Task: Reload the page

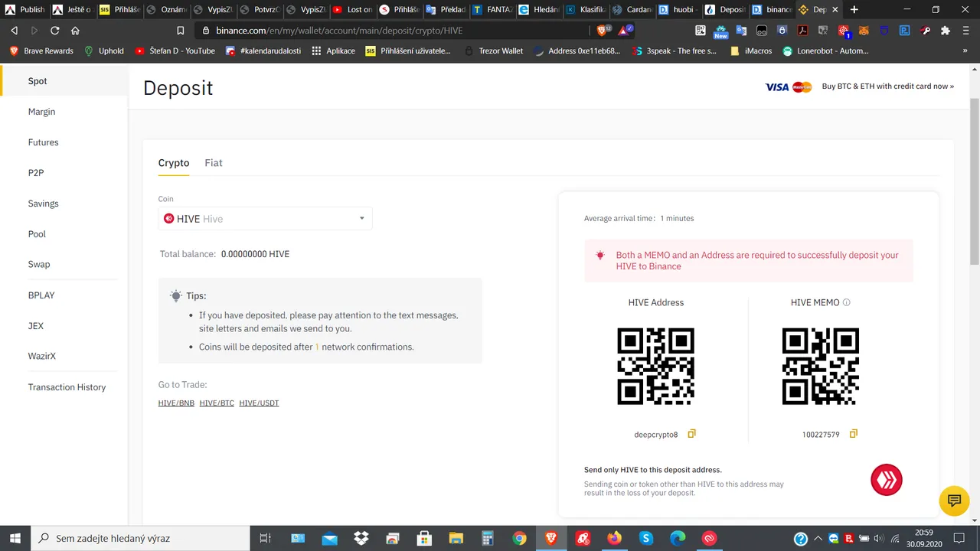Action: click(54, 31)
